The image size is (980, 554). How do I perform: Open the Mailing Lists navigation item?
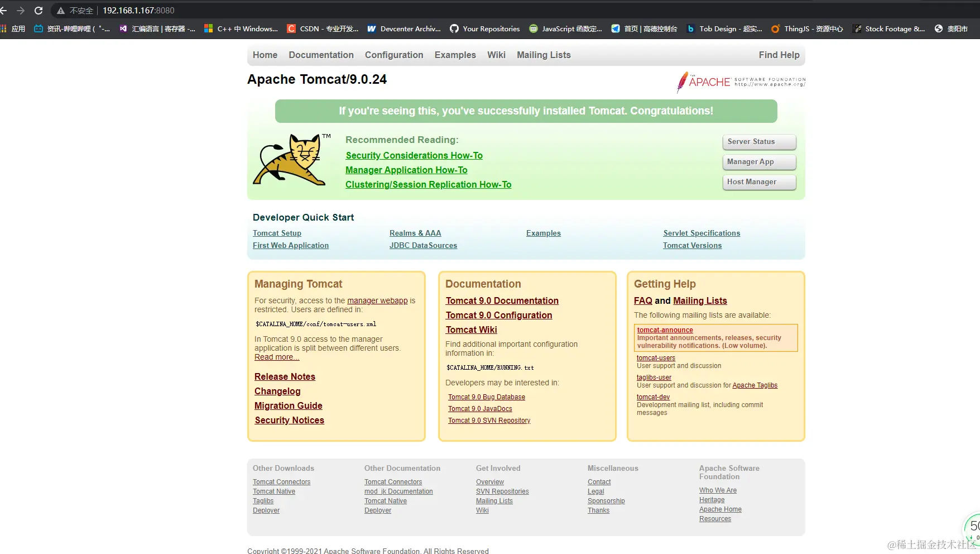point(544,55)
